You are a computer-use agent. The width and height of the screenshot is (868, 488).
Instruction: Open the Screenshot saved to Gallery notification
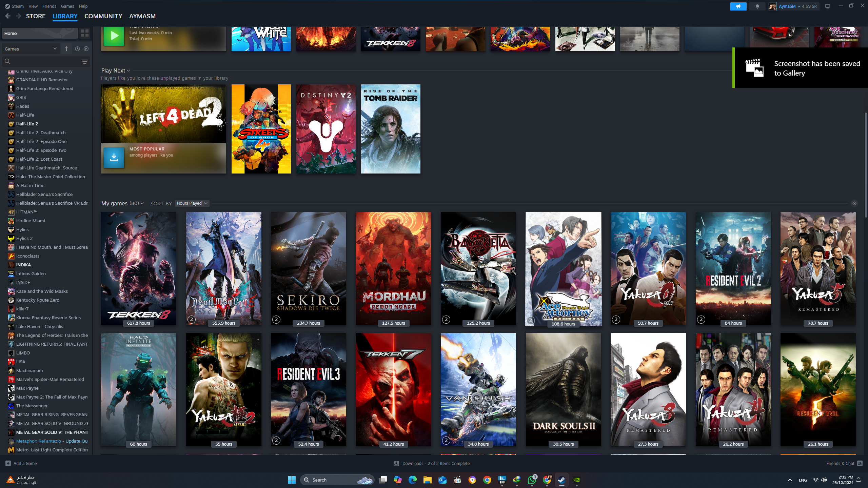pyautogui.click(x=800, y=68)
